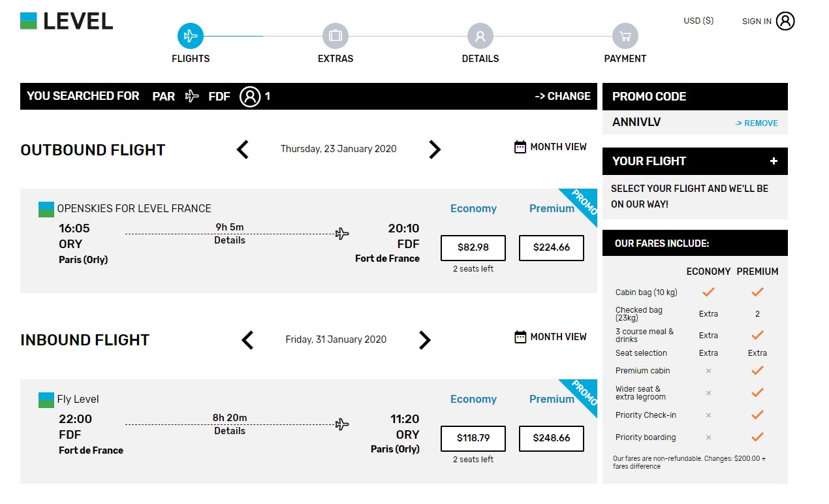Go to next outbound flight date

click(435, 150)
